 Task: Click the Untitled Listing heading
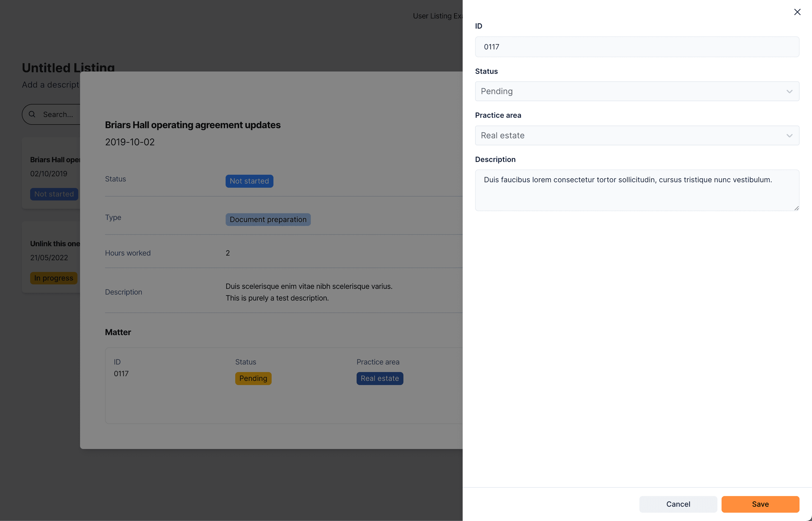pyautogui.click(x=68, y=67)
